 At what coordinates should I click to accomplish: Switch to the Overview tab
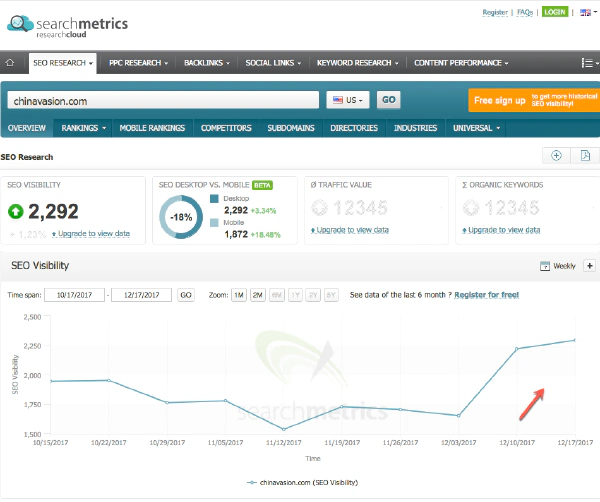[27, 128]
